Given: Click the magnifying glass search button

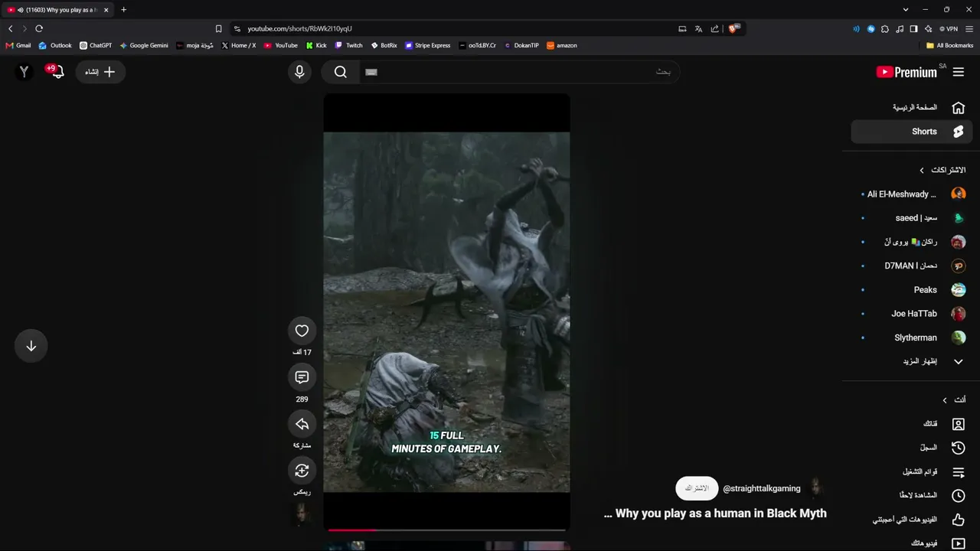Looking at the screenshot, I should 341,72.
